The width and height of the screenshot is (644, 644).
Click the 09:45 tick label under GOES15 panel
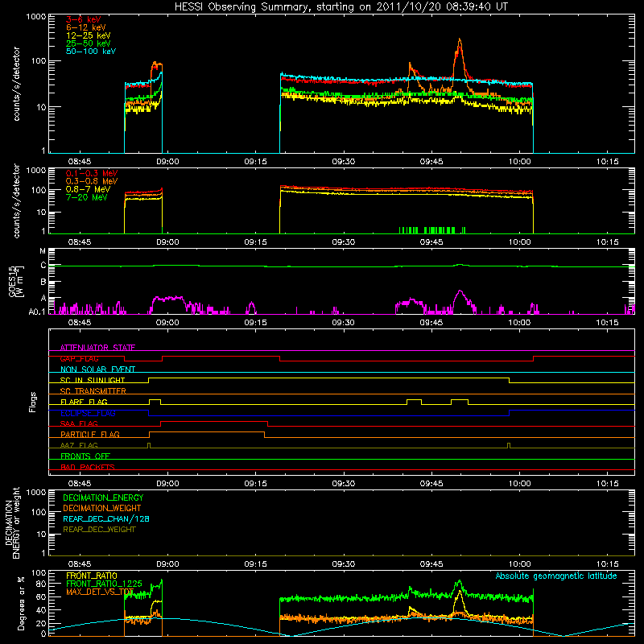[431, 323]
